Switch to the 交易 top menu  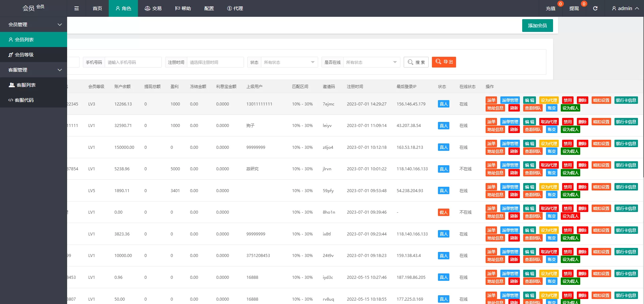(x=153, y=8)
